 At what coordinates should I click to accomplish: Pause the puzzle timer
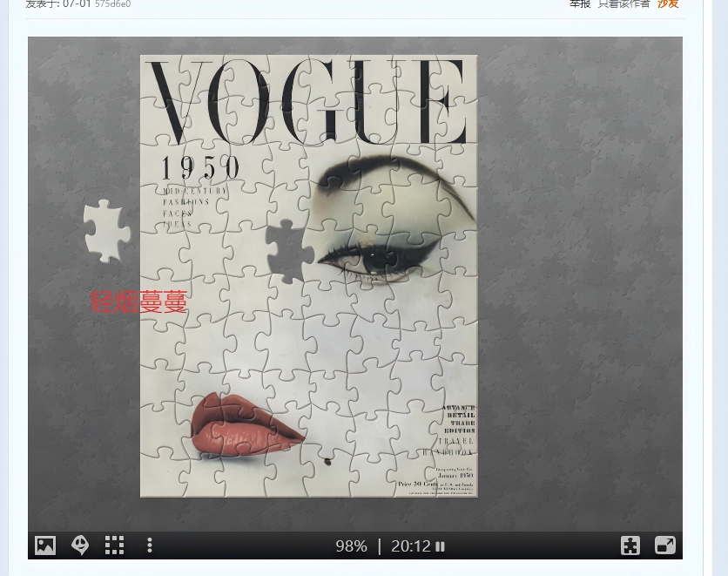pos(440,546)
